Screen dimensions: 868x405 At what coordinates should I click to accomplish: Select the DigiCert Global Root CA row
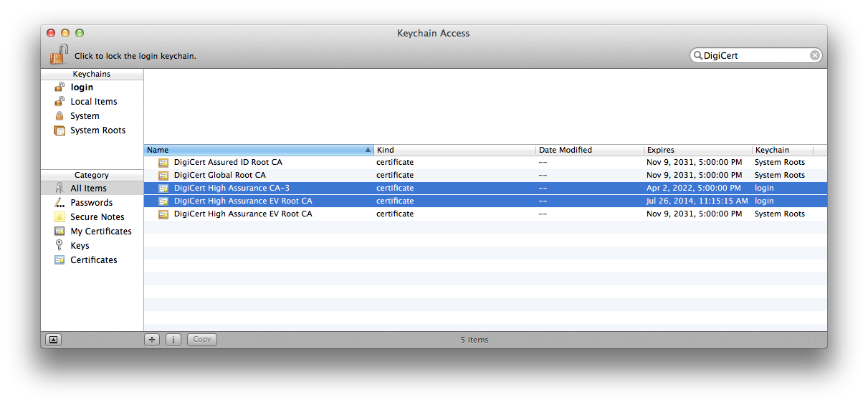coord(485,176)
